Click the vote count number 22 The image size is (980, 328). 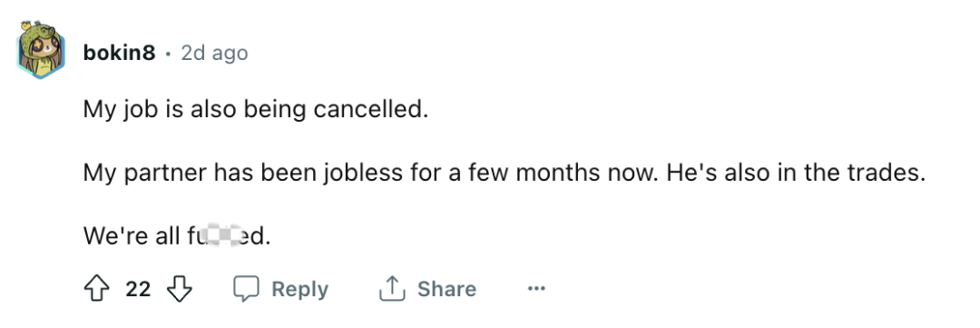pos(138,289)
